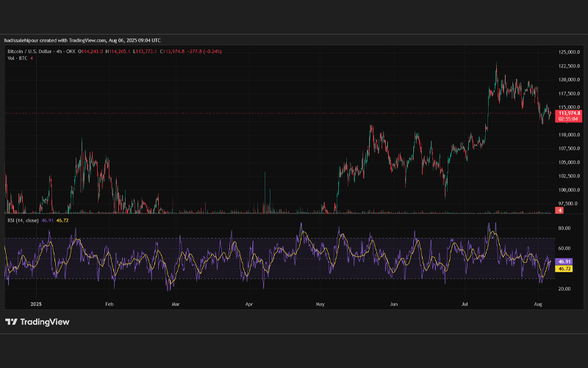The image size is (588, 368).
Task: Click the chart attribution header text
Action: point(82,40)
